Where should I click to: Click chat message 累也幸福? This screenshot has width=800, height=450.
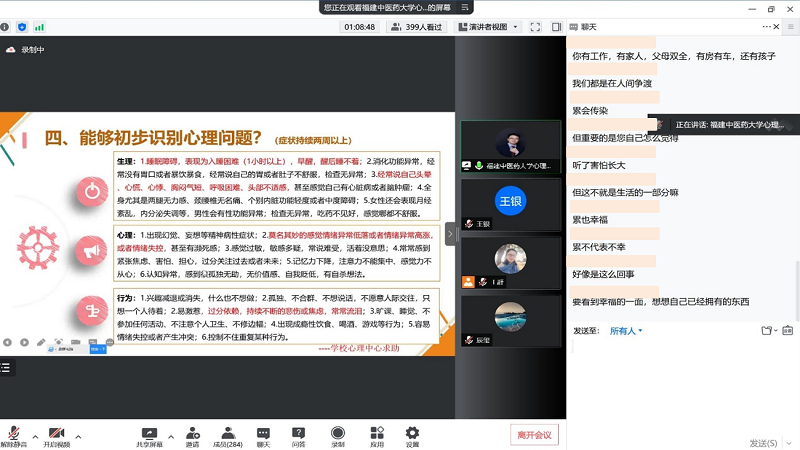(590, 220)
